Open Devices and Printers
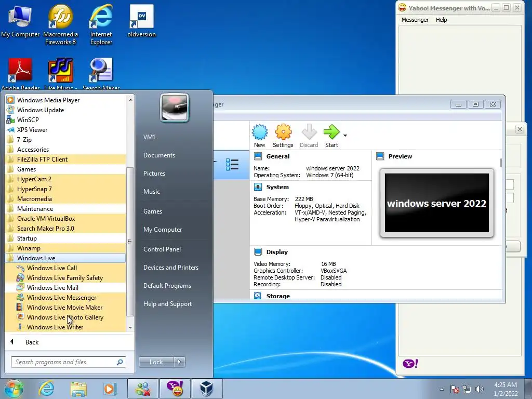Screen dimensions: 532x399 pyautogui.click(x=170, y=268)
